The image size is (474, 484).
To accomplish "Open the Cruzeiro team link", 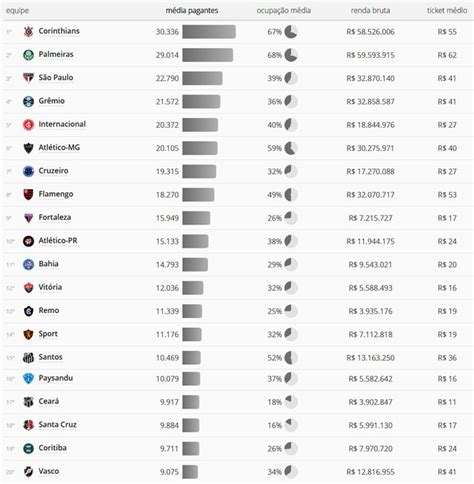I will click(x=53, y=171).
